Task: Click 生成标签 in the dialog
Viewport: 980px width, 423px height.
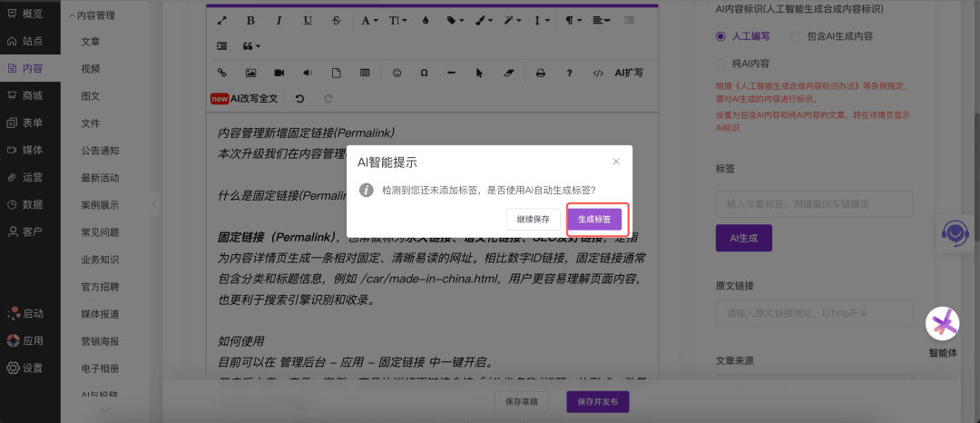Action: pos(594,220)
